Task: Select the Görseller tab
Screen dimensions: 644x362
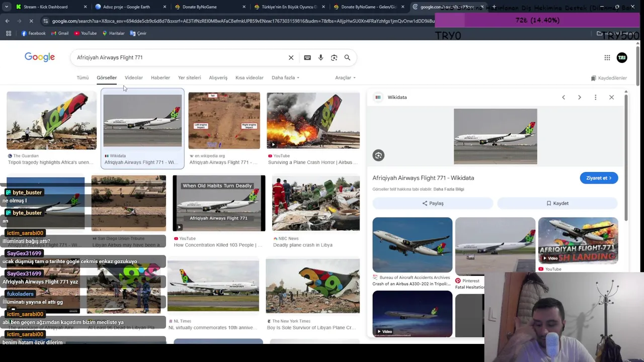Action: tap(107, 78)
